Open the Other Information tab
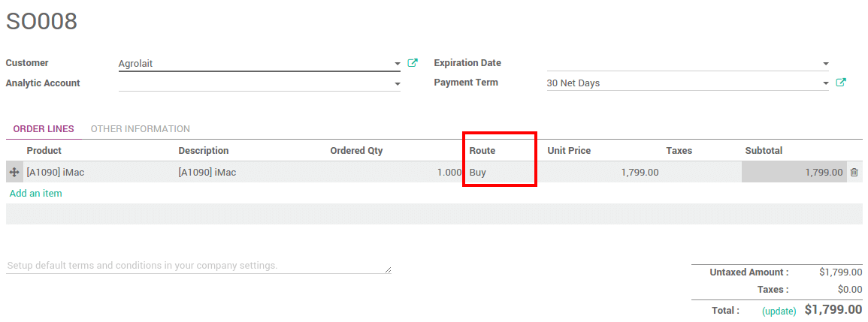The height and width of the screenshot is (322, 868). point(140,129)
